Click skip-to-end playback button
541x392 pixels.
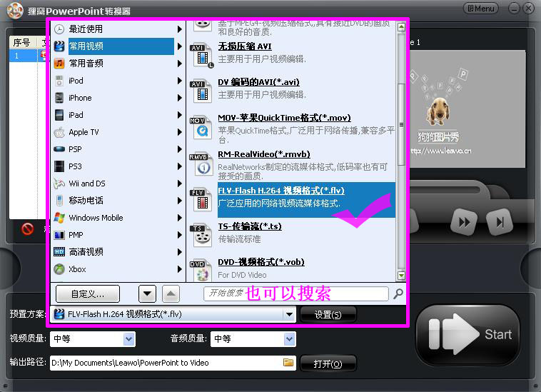pos(500,222)
